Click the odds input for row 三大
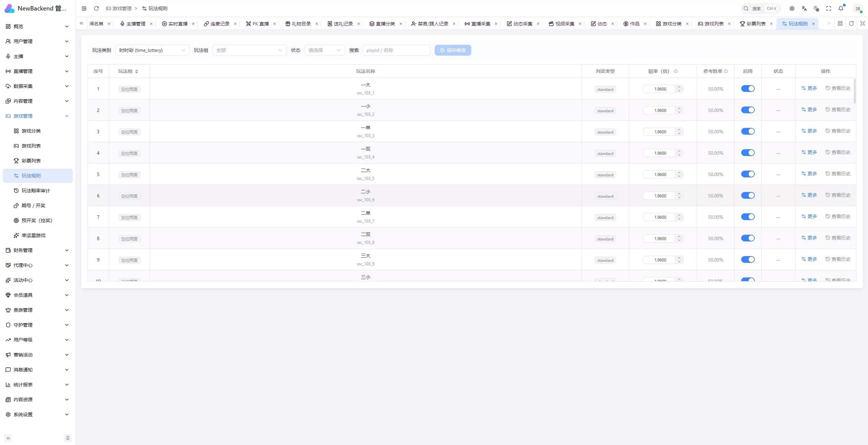The width and height of the screenshot is (868, 445). 659,260
